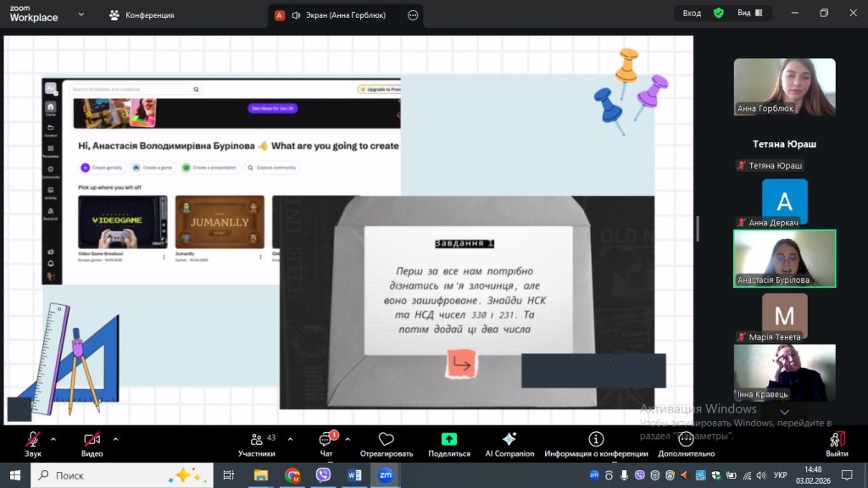Expand audio options arrow next to microphone
This screenshot has height=488, width=868.
click(x=53, y=439)
